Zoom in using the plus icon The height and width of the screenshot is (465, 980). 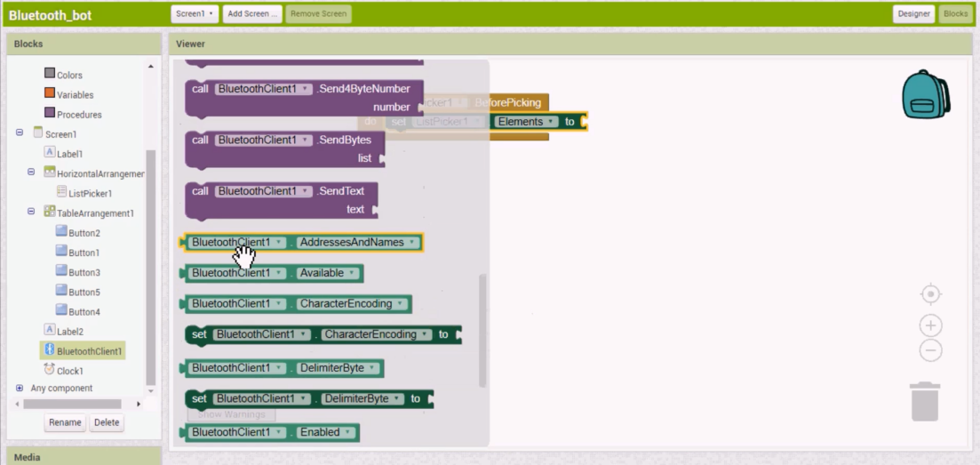point(930,325)
